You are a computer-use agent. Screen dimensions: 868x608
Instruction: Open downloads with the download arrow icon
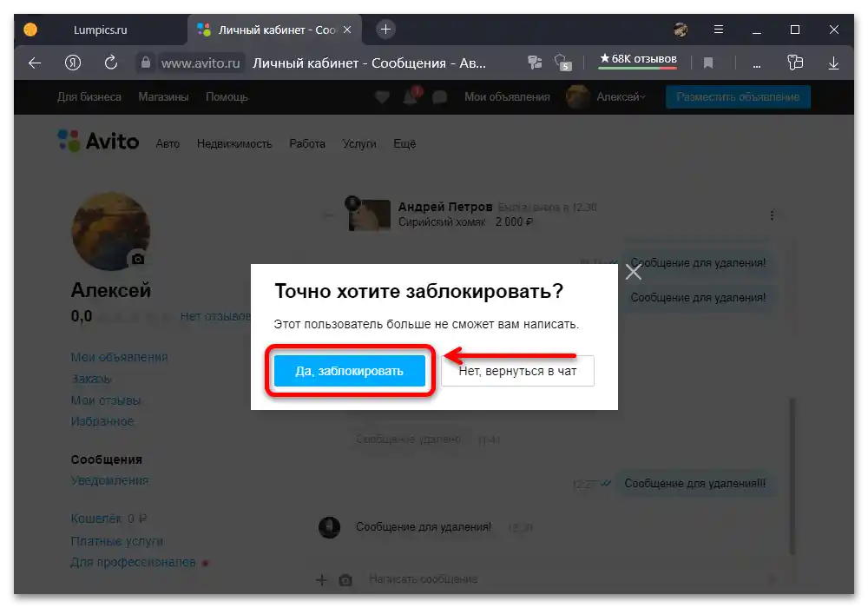(x=833, y=63)
